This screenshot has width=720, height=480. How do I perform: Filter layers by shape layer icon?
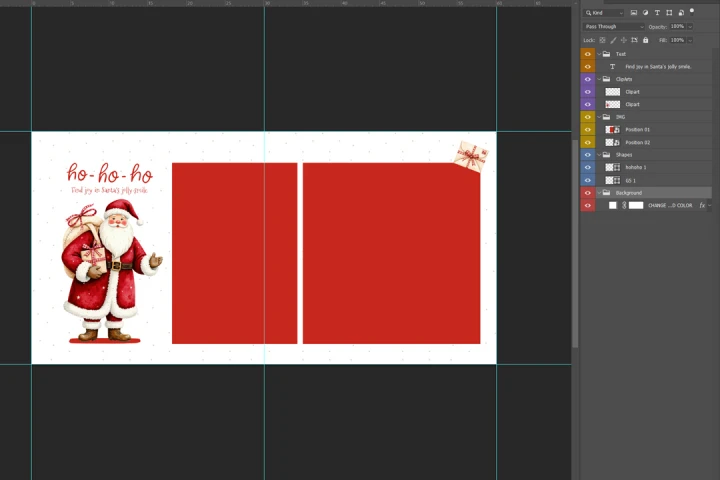point(668,13)
